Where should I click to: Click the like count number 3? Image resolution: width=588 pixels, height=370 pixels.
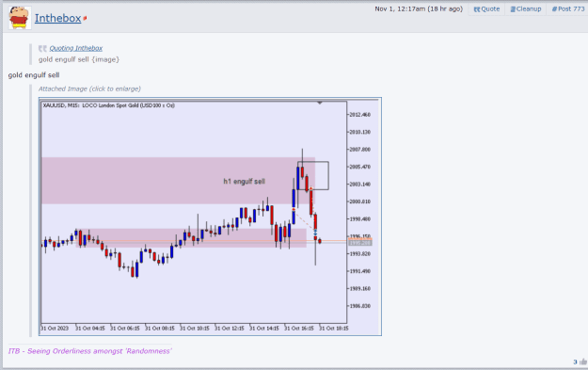[575, 362]
